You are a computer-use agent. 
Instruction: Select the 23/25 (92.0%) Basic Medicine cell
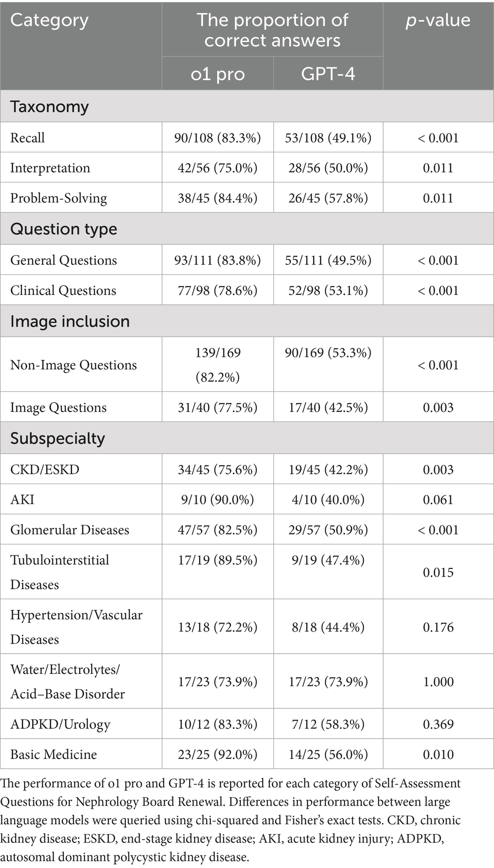click(218, 754)
